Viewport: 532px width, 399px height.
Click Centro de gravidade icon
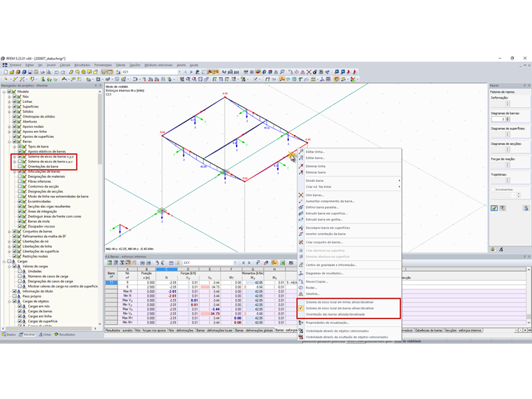pyautogui.click(x=301, y=265)
